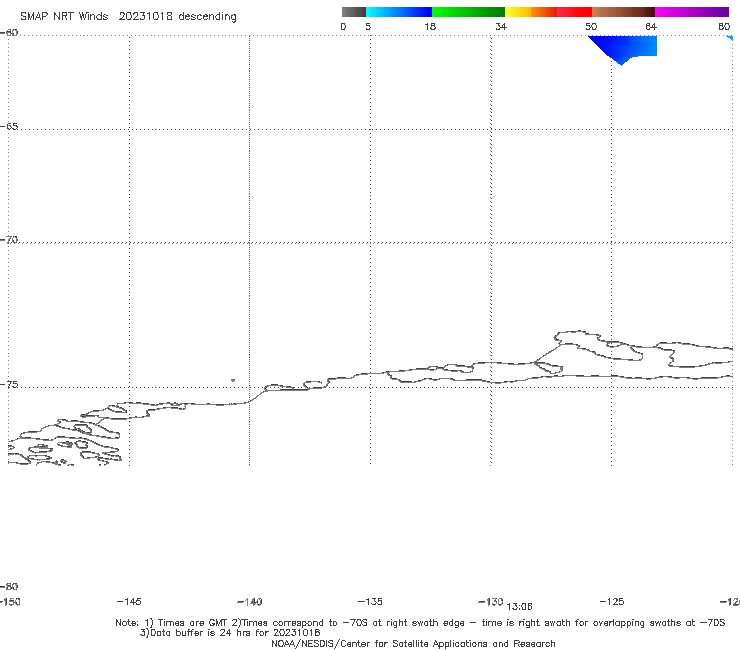Click the "-140" longitude axis label
The height and width of the screenshot is (650, 740).
[x=250, y=602]
